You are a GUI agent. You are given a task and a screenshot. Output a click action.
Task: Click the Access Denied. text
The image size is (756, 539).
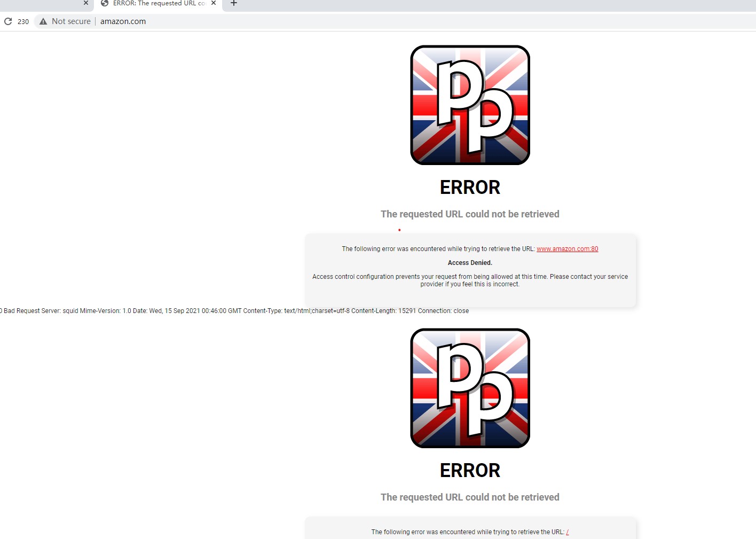pos(470,263)
